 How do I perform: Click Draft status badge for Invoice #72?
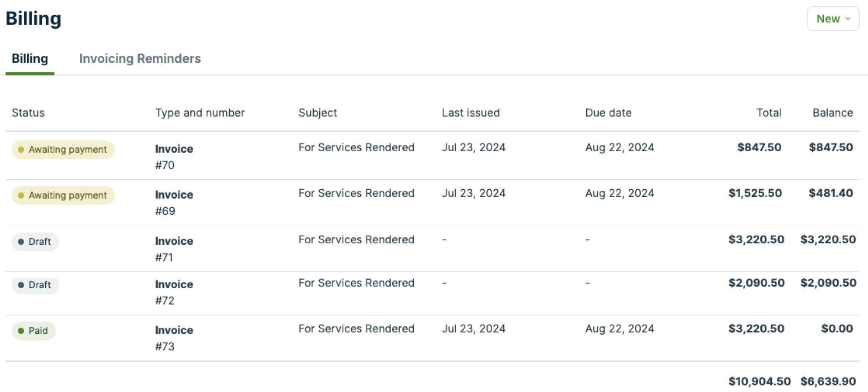click(35, 285)
